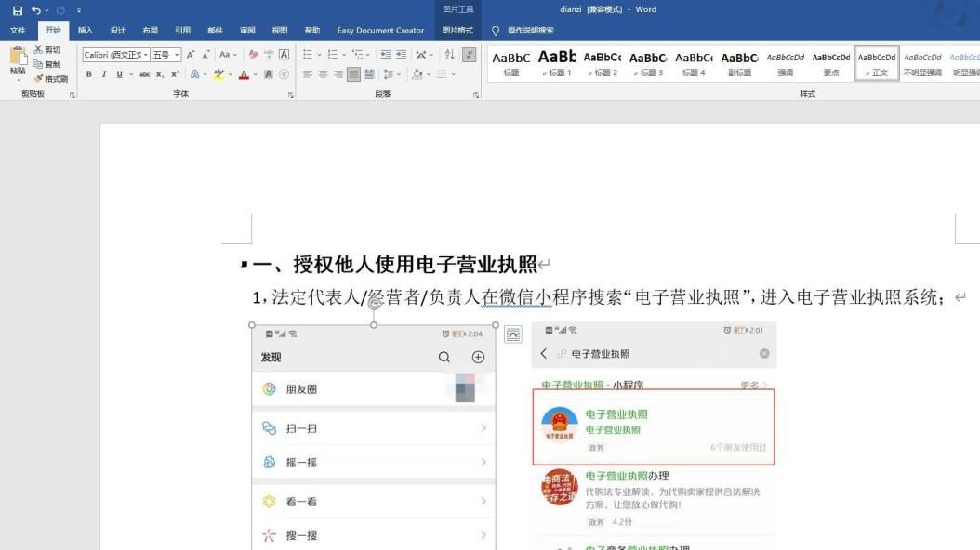The height and width of the screenshot is (550, 980).
Task: Clear all formatting with eraser icon
Action: 253,55
